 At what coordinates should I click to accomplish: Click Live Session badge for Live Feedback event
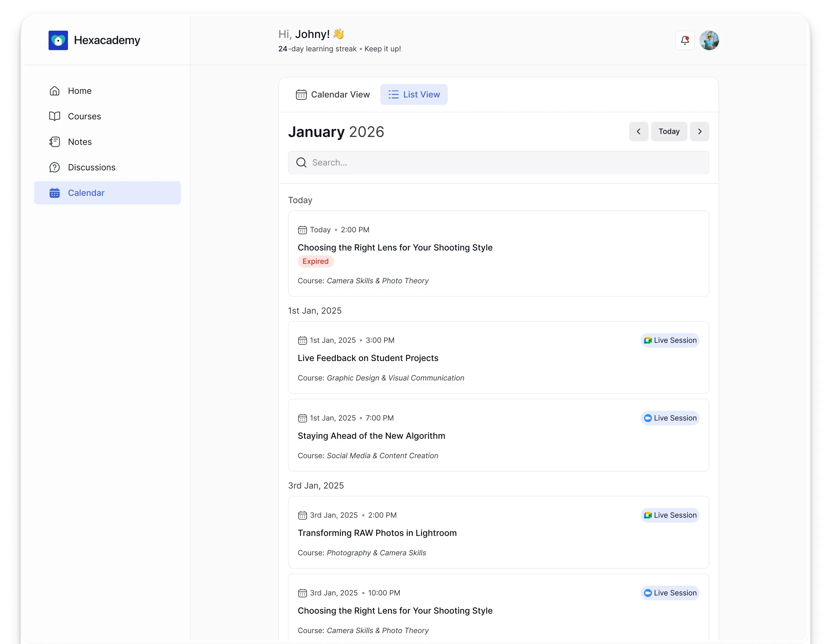click(670, 340)
